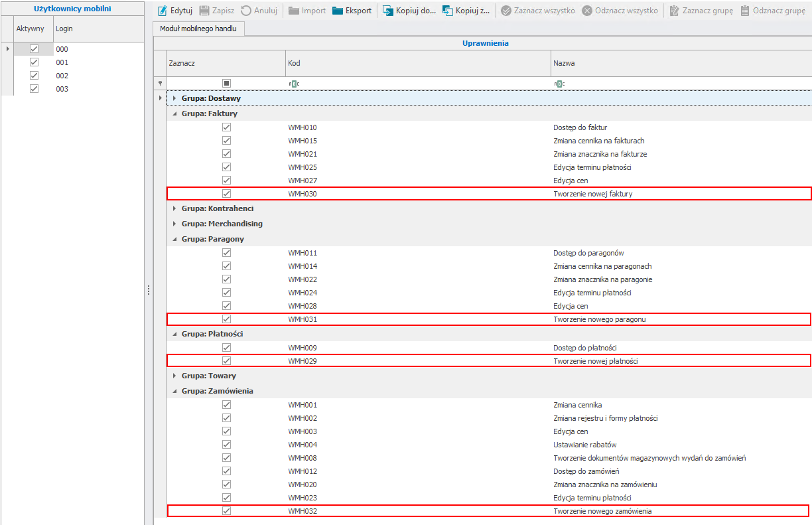The image size is (812, 525).
Task: Click the Eksport folder icon
Action: click(338, 11)
